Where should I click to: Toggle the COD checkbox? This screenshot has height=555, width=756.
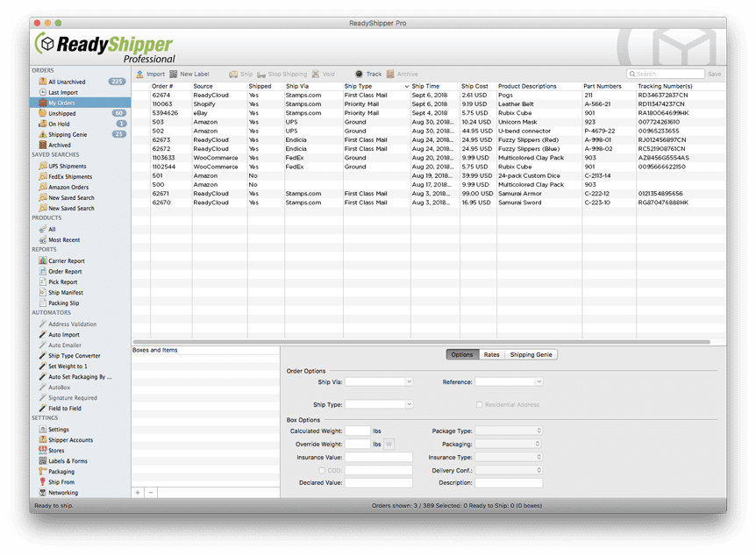(322, 470)
